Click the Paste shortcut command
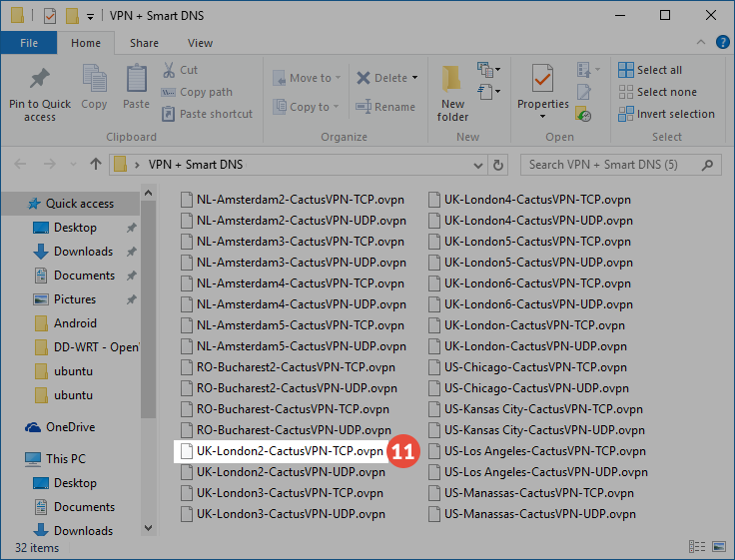The image size is (735, 560). click(x=207, y=114)
